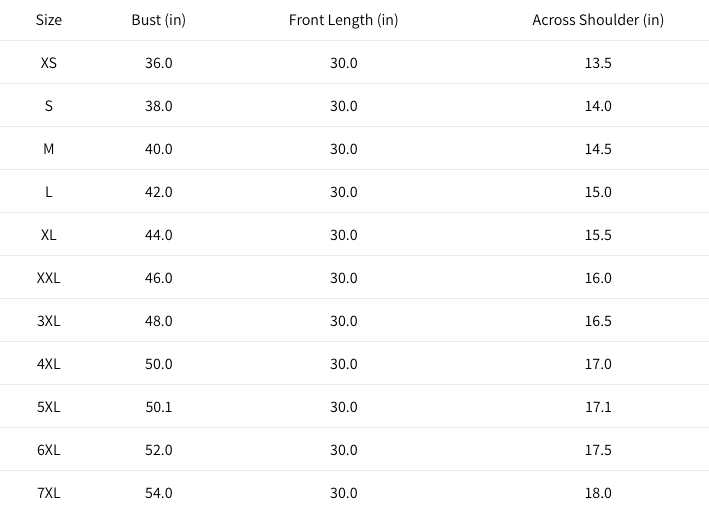709x511 pixels.
Task: Click the 18.0 across shoulder cell
Action: [x=598, y=493]
